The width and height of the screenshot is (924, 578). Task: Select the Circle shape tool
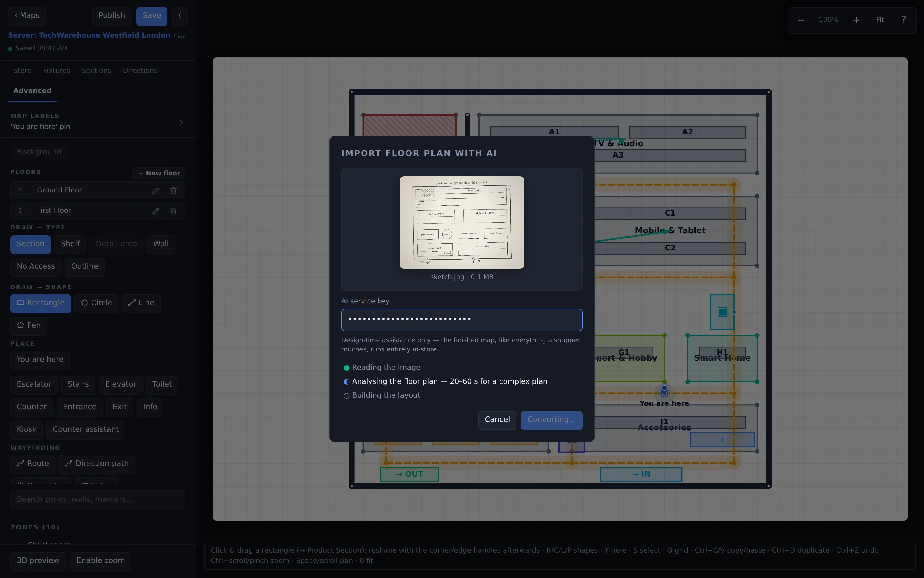coord(97,303)
